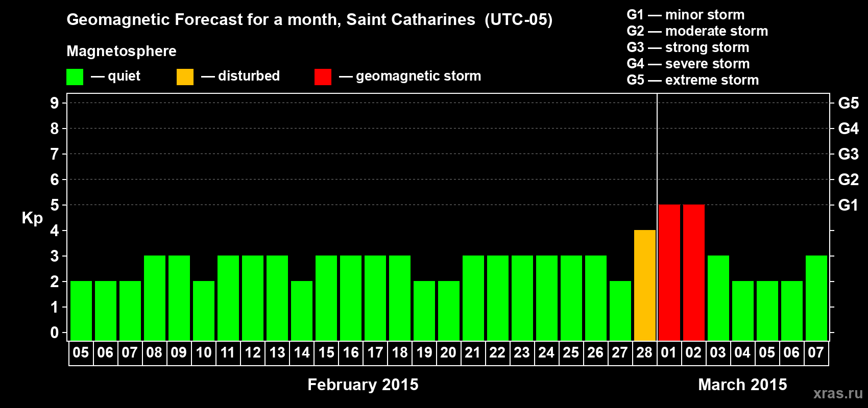Click the 'disturbed' legend label

click(249, 76)
